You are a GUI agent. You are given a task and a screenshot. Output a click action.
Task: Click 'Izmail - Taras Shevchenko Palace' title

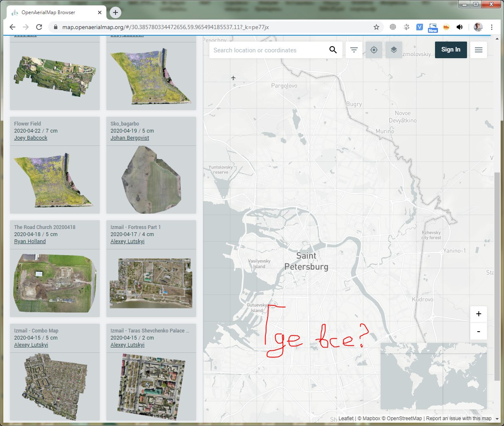point(150,331)
